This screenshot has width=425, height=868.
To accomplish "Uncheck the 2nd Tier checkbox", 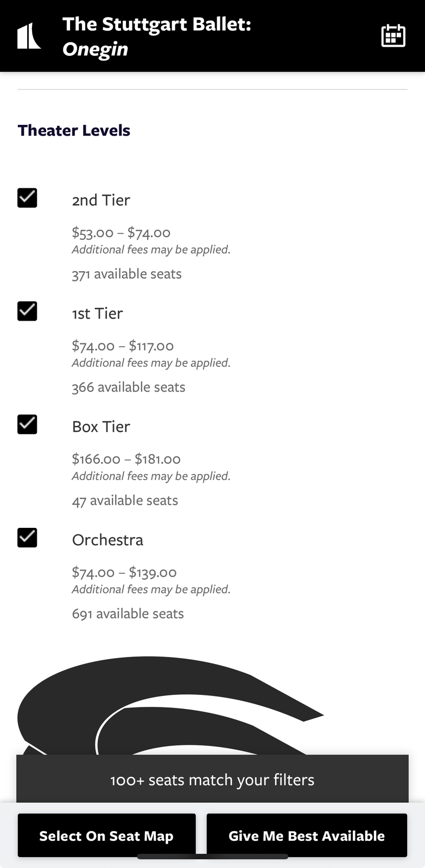I will point(27,198).
